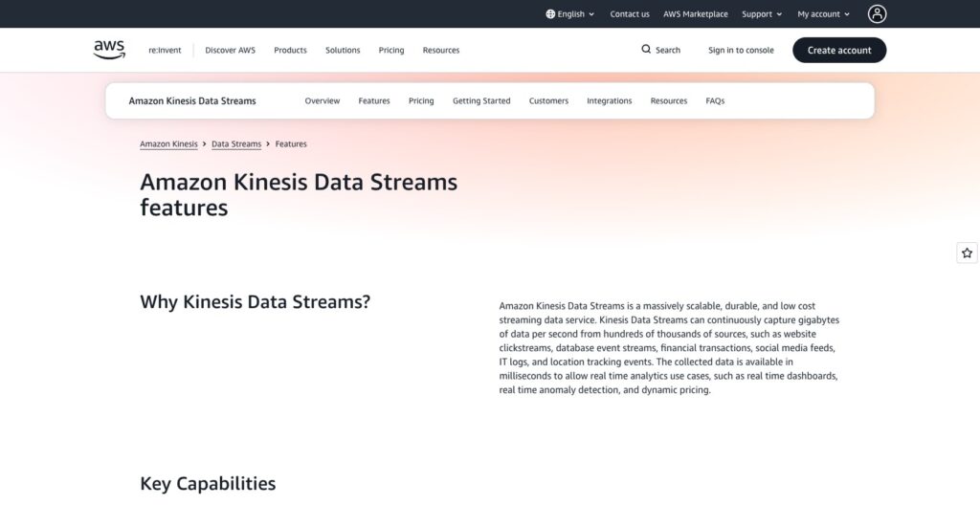Click the Amazon Kinesis Data Streams features heading
This screenshot has height=505, width=980.
click(x=299, y=194)
